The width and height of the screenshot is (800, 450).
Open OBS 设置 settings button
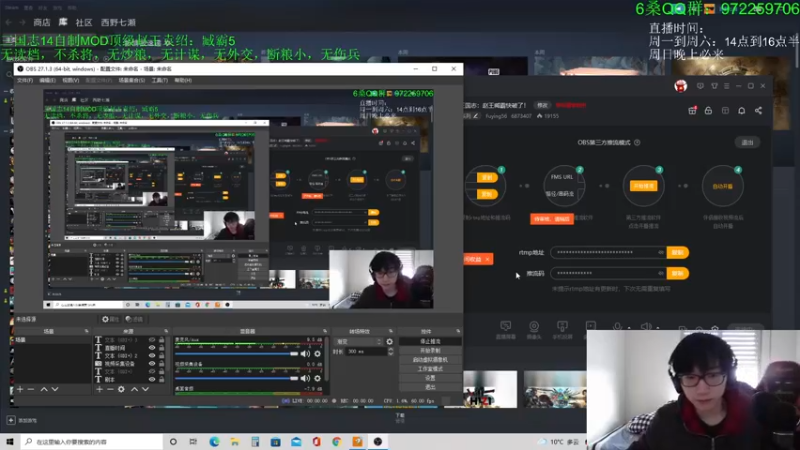point(430,378)
